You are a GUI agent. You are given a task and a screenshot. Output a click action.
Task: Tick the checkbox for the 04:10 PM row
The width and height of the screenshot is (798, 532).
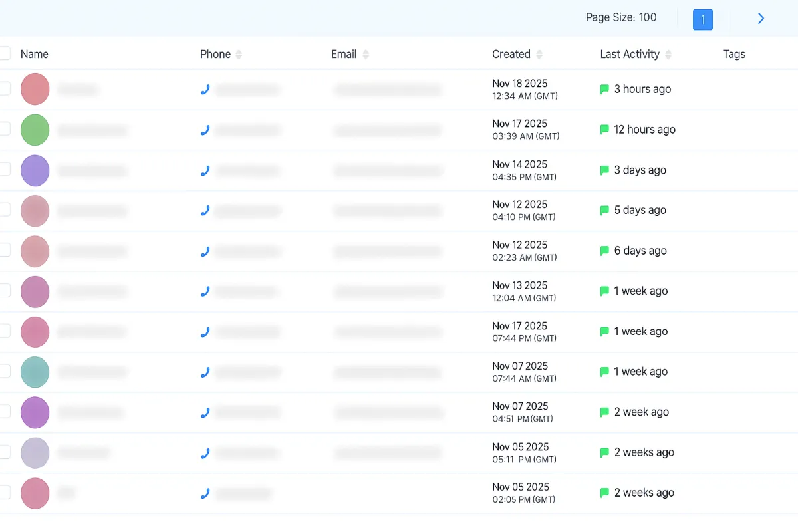point(4,209)
